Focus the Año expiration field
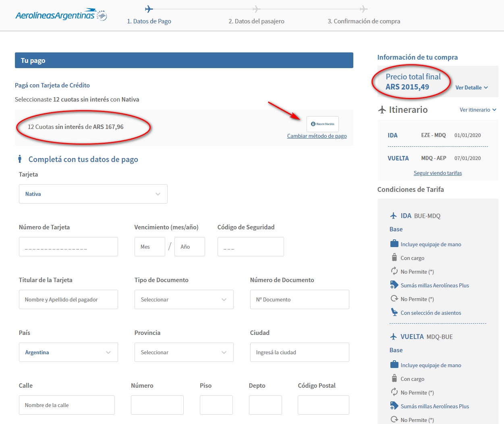 coord(189,247)
